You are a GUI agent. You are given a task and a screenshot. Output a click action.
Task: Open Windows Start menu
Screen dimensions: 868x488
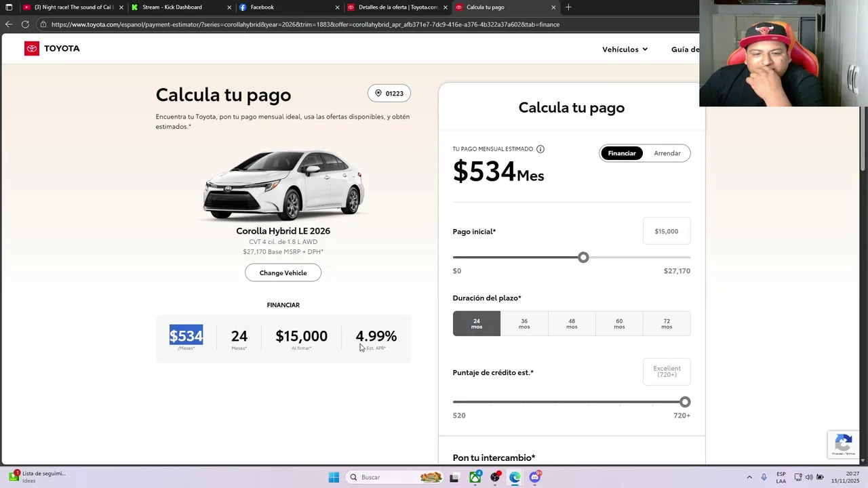click(334, 477)
